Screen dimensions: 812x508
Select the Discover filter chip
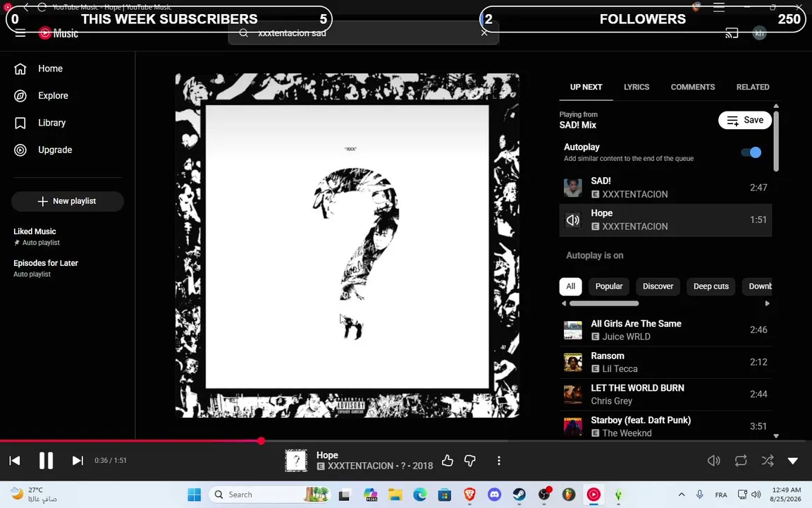coord(658,286)
